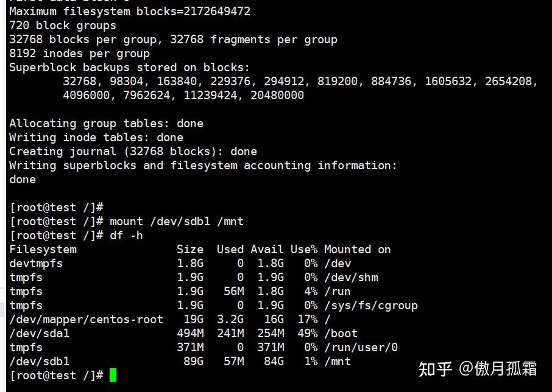Click the 'Size' column header
This screenshot has height=392, width=552.
(190, 250)
